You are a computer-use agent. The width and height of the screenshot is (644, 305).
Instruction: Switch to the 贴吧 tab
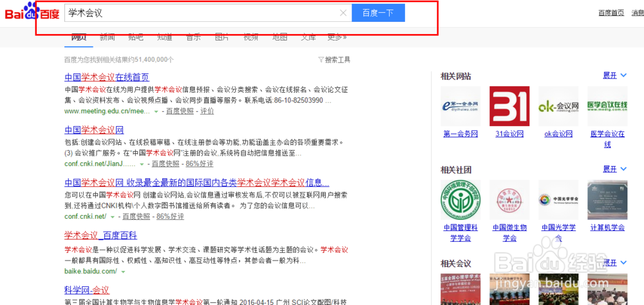coord(136,37)
